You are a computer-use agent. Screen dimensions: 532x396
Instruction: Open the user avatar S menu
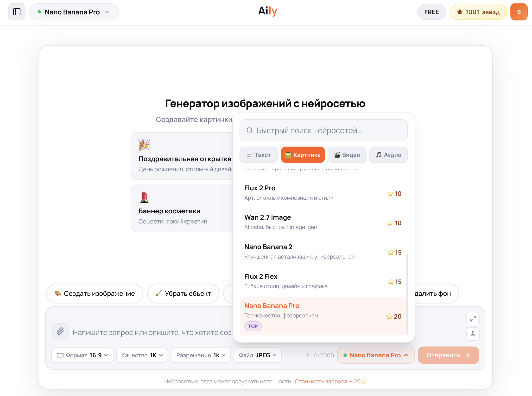(519, 12)
